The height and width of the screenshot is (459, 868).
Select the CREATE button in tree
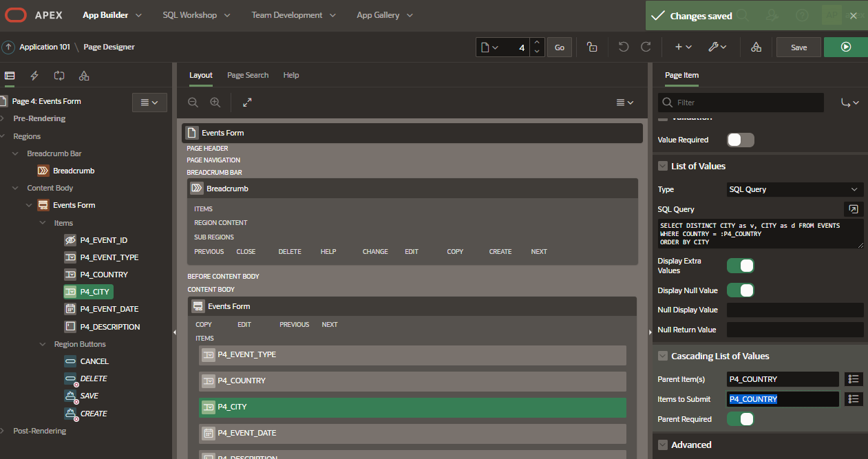[85, 414]
